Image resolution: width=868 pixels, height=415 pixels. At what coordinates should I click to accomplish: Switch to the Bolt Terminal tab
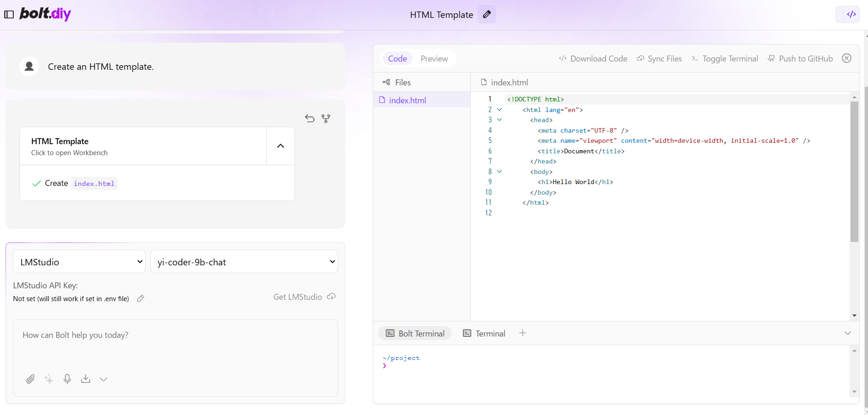415,333
